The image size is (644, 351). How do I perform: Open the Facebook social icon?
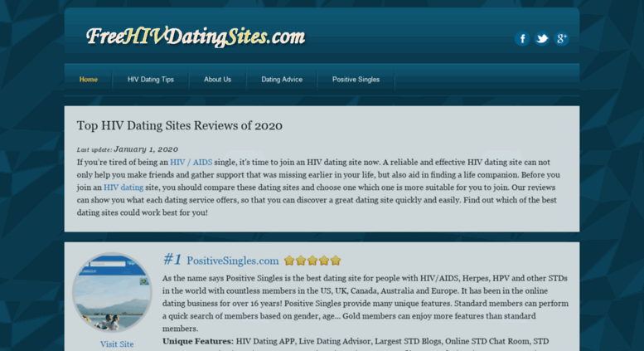point(522,39)
